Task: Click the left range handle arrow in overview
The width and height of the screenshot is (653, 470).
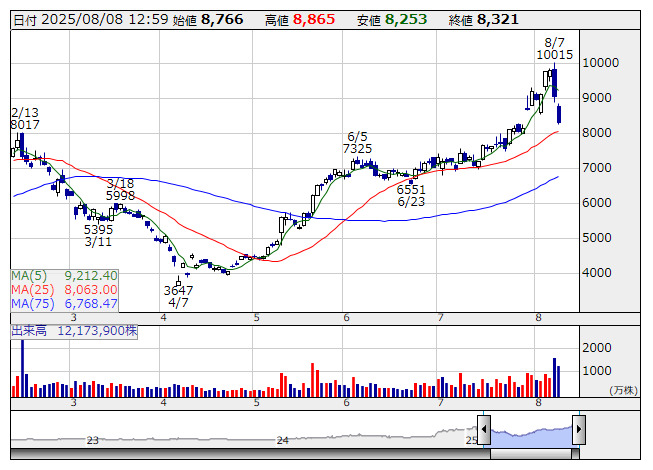Action: point(484,431)
